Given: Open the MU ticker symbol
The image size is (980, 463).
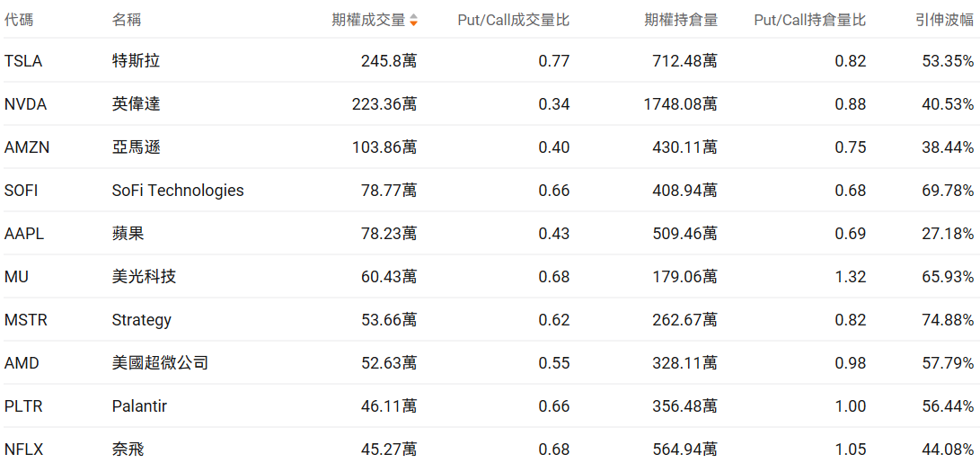Looking at the screenshot, I should click(16, 277).
